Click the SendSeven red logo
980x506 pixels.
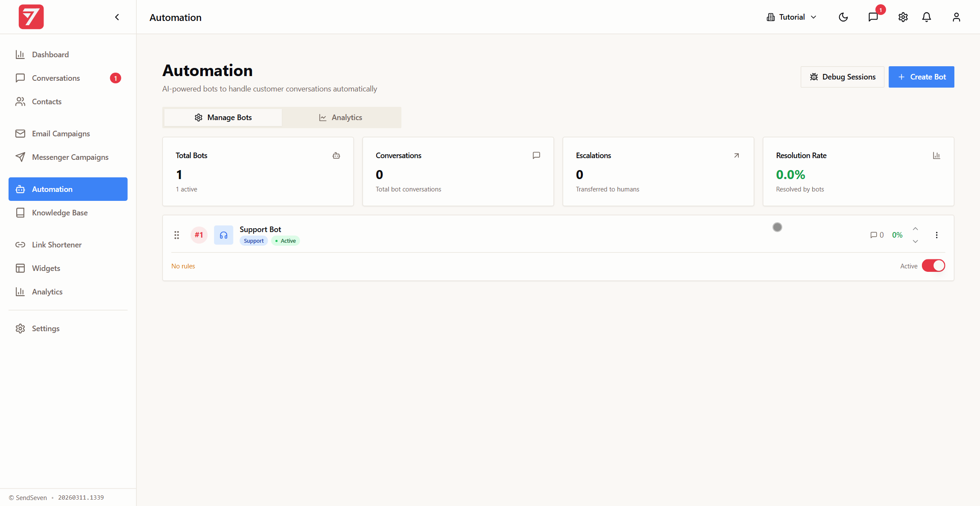[31, 17]
